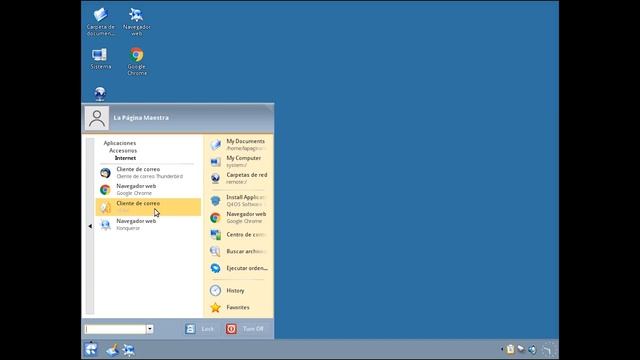Click Thunderbird icon in menu

coord(105,173)
